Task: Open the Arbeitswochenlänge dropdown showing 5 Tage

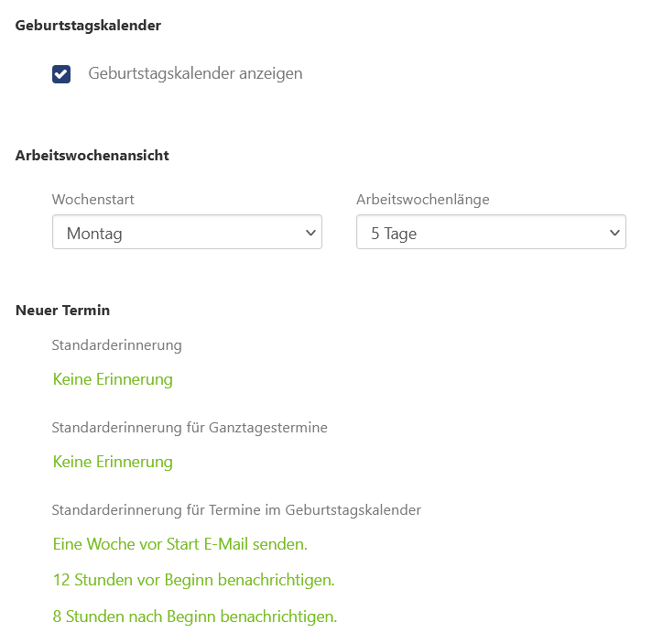Action: 491,232
